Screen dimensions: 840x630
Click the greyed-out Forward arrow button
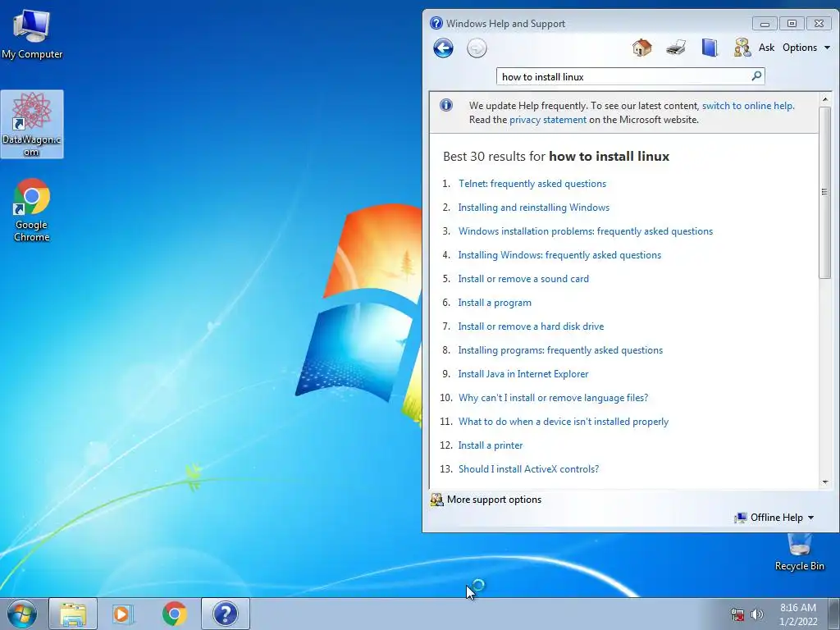[477, 48]
